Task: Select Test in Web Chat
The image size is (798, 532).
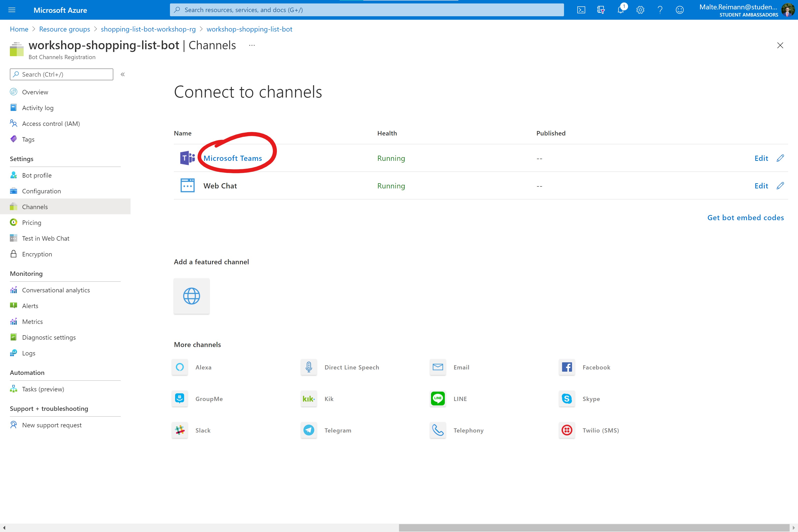Action: pos(46,238)
